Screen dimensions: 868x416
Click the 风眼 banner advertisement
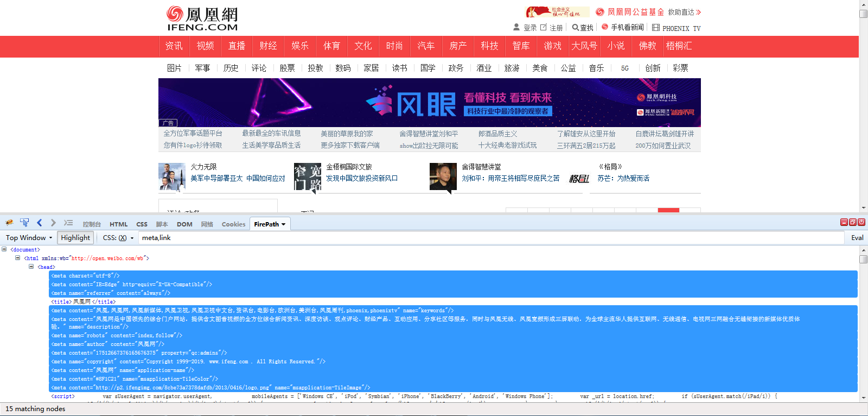[430, 103]
